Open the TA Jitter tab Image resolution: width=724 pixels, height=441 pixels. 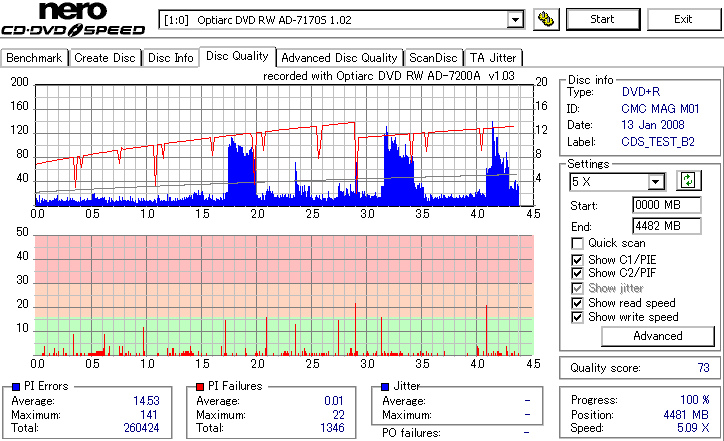493,58
